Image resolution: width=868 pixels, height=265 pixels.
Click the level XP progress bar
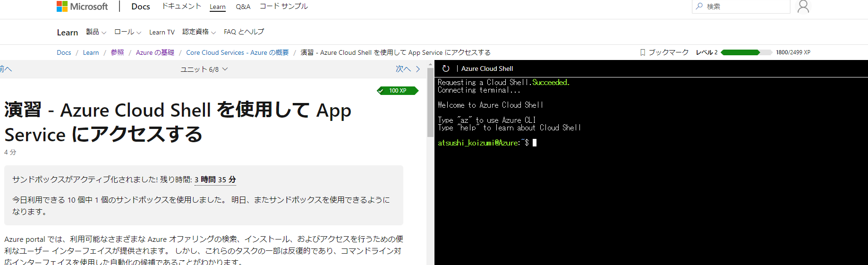click(x=746, y=52)
